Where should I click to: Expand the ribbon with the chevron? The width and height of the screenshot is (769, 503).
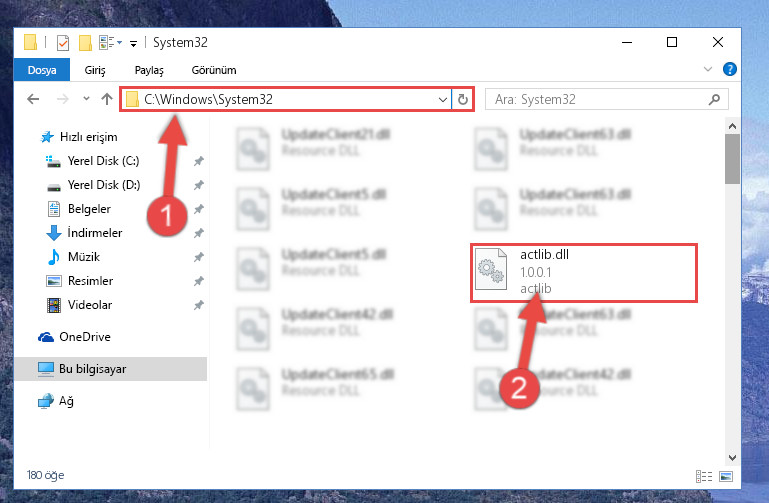(x=707, y=69)
